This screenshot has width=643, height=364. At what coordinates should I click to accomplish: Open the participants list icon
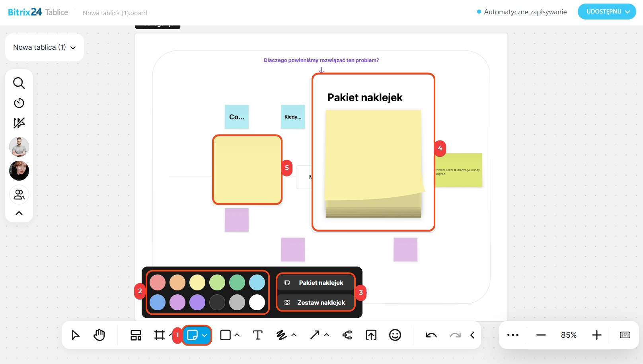pyautogui.click(x=19, y=195)
